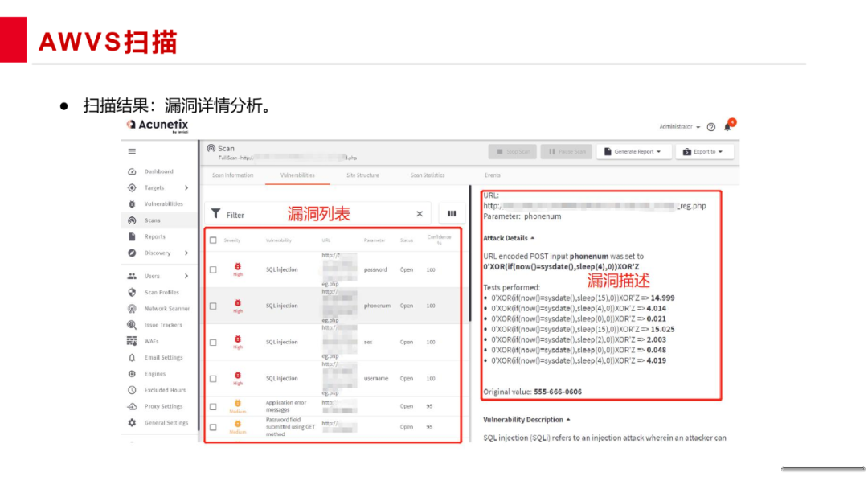Expand the Discovery submenu chevron
The height and width of the screenshot is (489, 868).
tap(186, 253)
